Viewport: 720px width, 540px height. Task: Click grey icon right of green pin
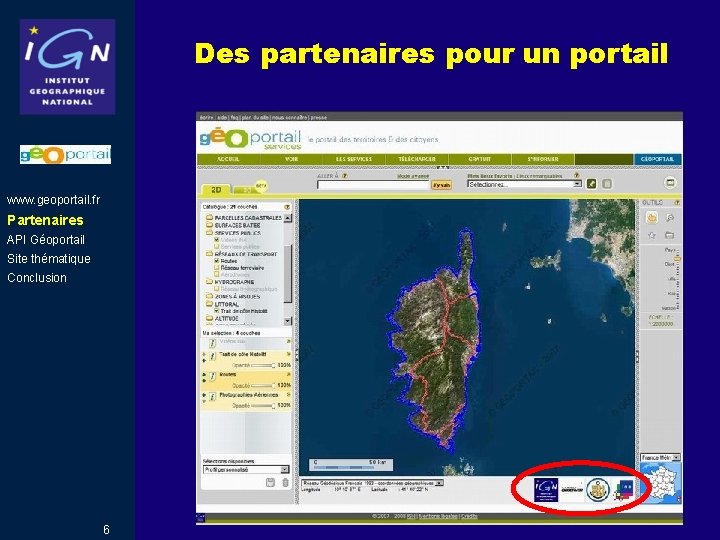click(x=607, y=184)
